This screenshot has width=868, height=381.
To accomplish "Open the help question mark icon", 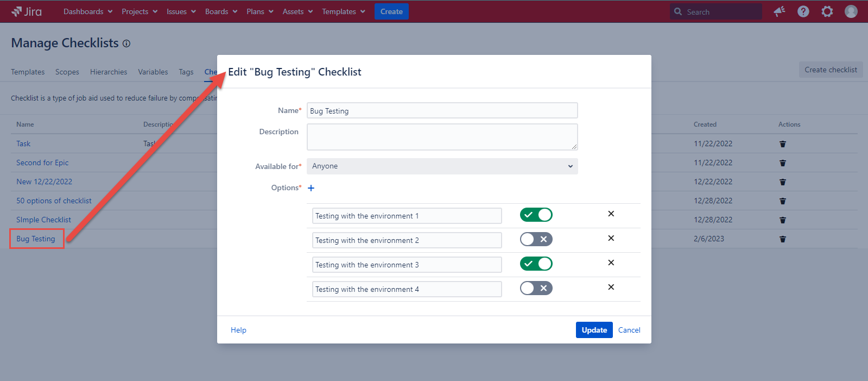I will coord(803,11).
